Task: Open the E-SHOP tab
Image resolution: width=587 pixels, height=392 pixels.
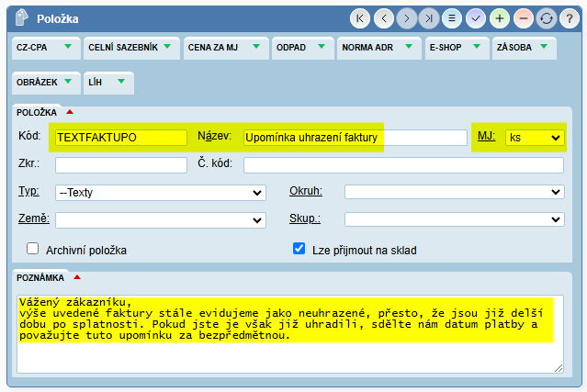Action: click(x=453, y=46)
